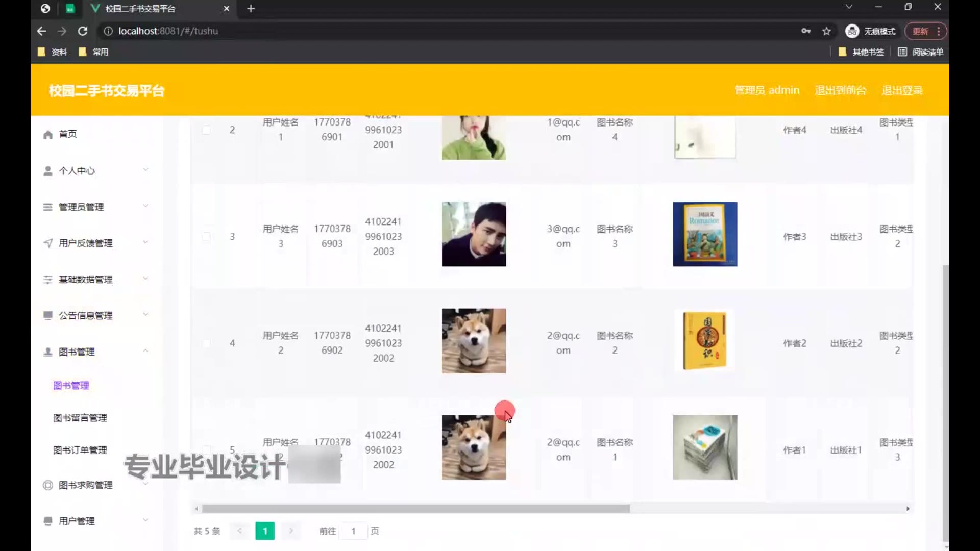Check the checkbox in row 2
The width and height of the screenshot is (980, 551).
tap(206, 130)
